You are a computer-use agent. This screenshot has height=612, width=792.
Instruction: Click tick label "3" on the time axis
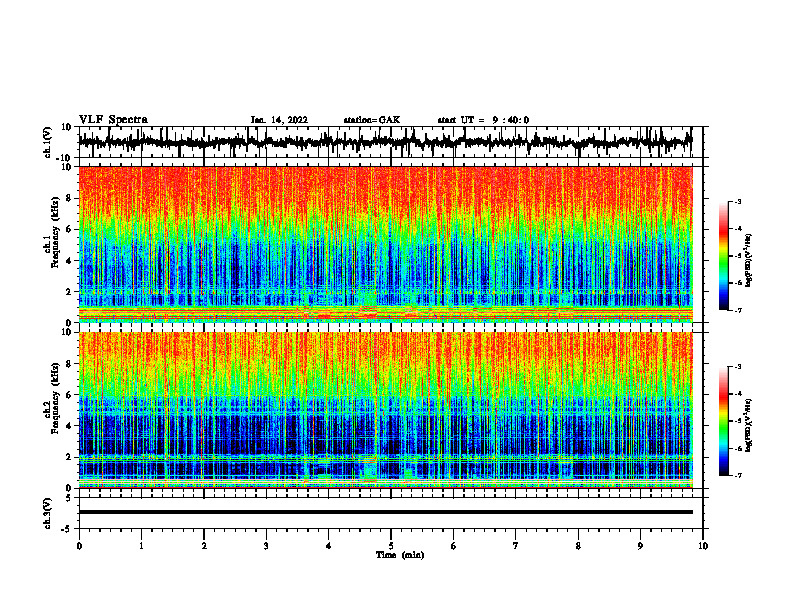(266, 546)
